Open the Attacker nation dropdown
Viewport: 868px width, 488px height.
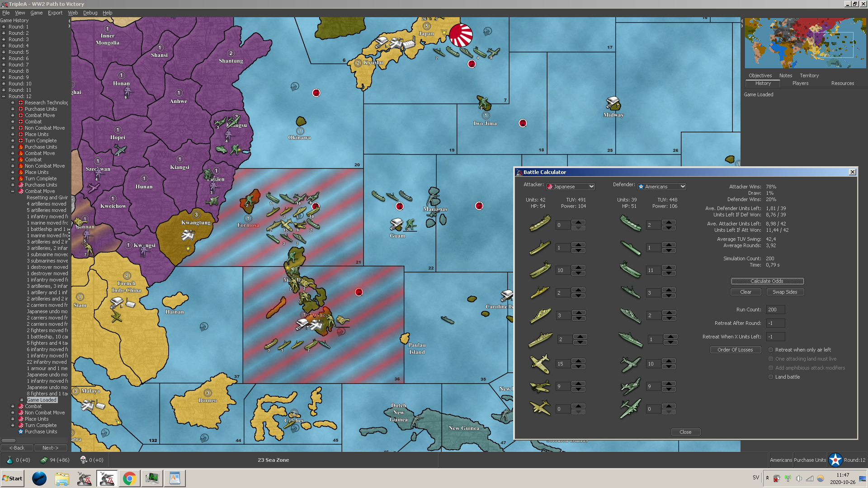coord(571,187)
